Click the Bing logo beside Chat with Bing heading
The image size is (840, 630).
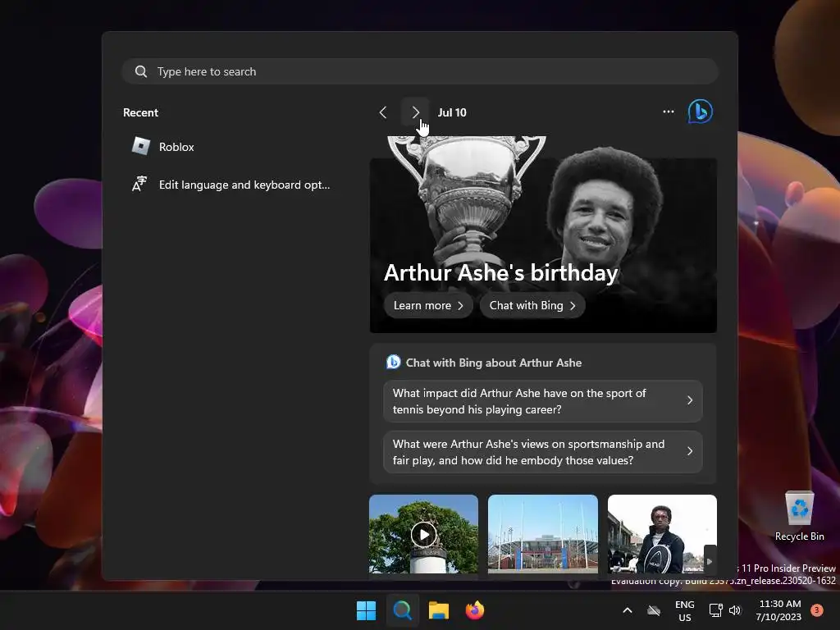393,362
